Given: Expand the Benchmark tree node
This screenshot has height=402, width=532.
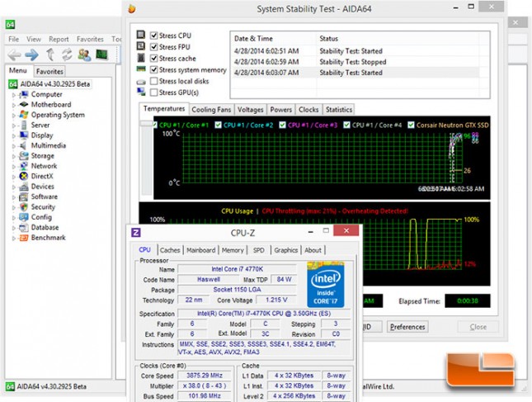Looking at the screenshot, I should (13, 239).
